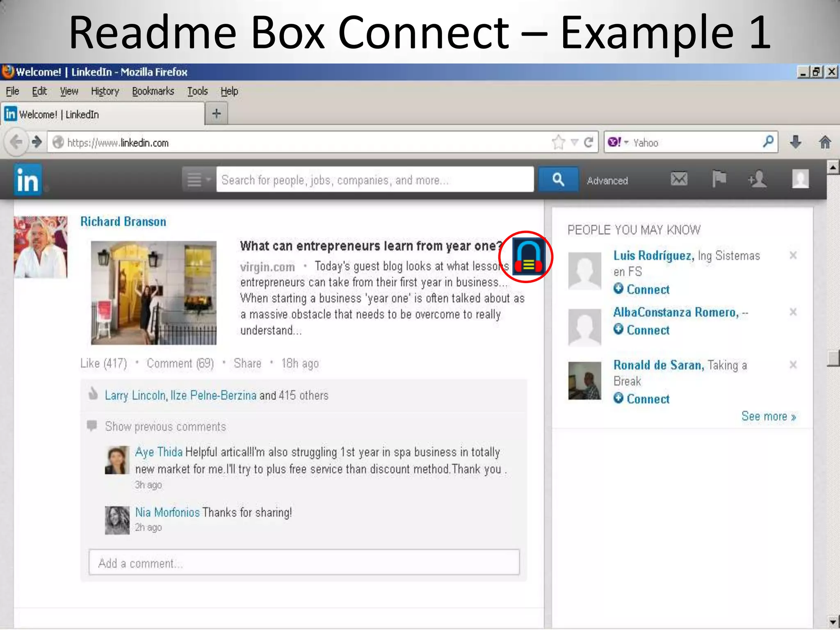Click See more people you may know

(769, 416)
